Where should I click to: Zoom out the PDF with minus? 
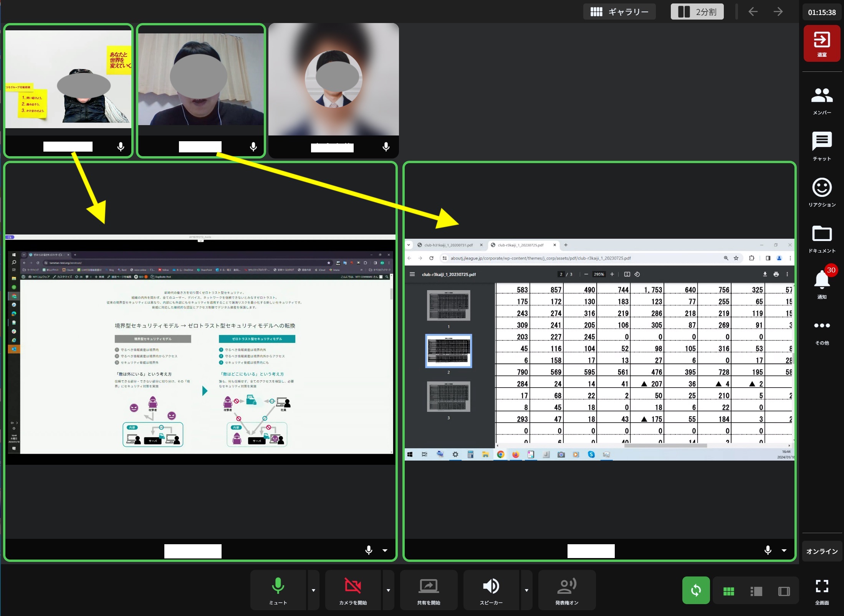586,274
